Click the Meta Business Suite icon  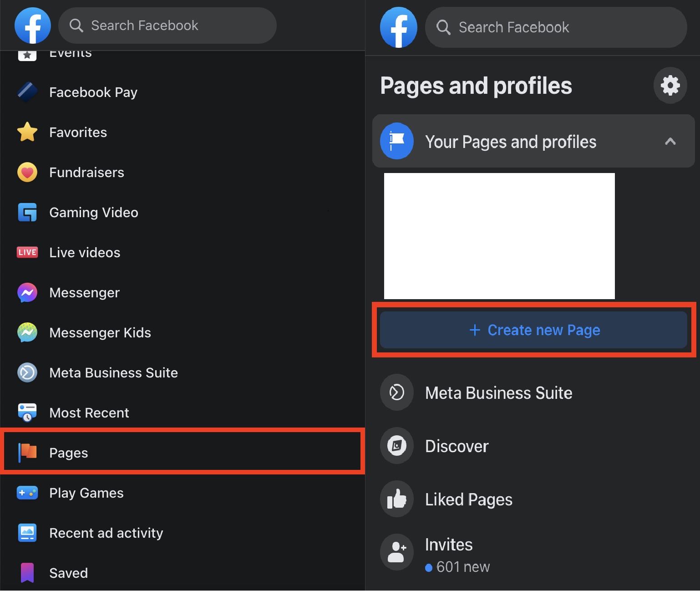point(27,372)
